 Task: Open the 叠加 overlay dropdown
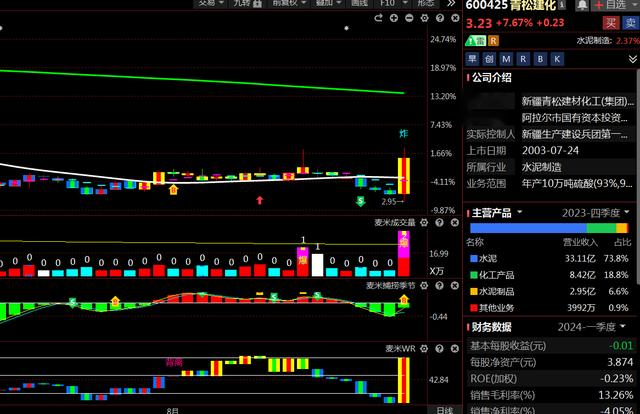click(328, 3)
